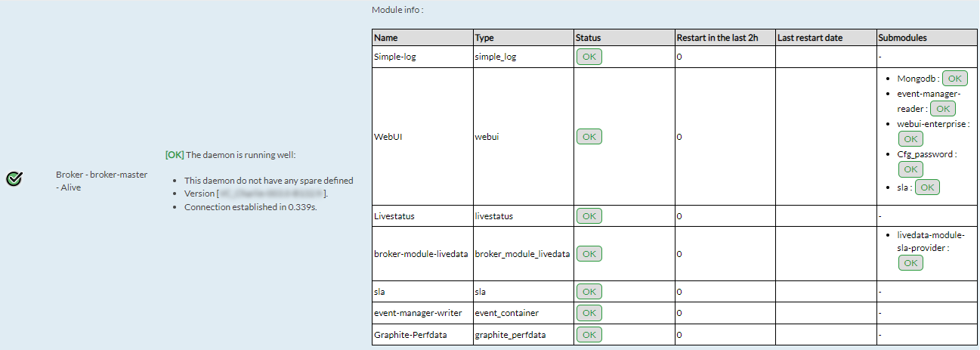
Task: Click the Mongodb submodule OK badge
Action: coord(954,79)
